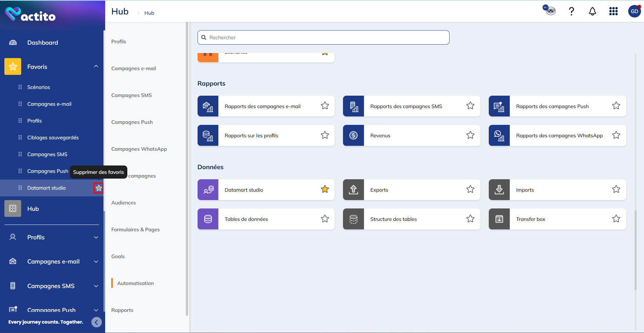Click the notifications bell icon

click(x=592, y=11)
